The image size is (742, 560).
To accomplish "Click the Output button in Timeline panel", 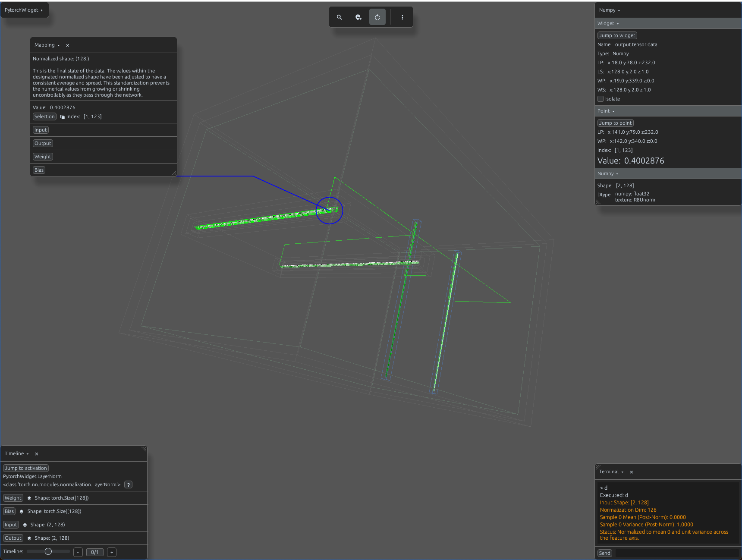I will [13, 538].
